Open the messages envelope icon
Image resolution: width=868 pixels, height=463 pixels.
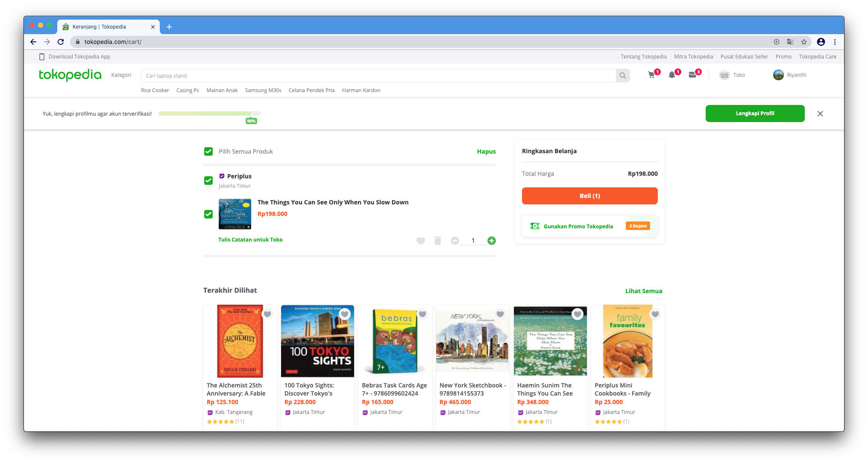tap(692, 75)
